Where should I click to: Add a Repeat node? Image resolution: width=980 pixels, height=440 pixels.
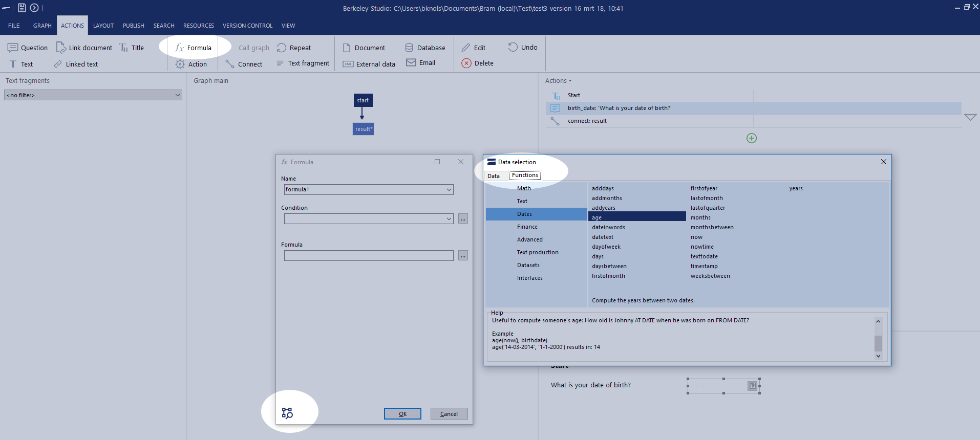[x=294, y=48]
